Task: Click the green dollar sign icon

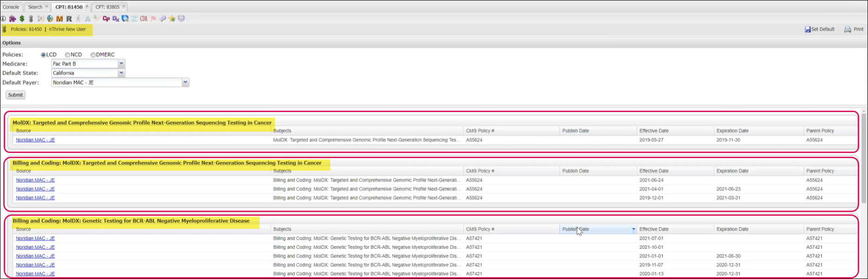Action: pyautogui.click(x=22, y=19)
